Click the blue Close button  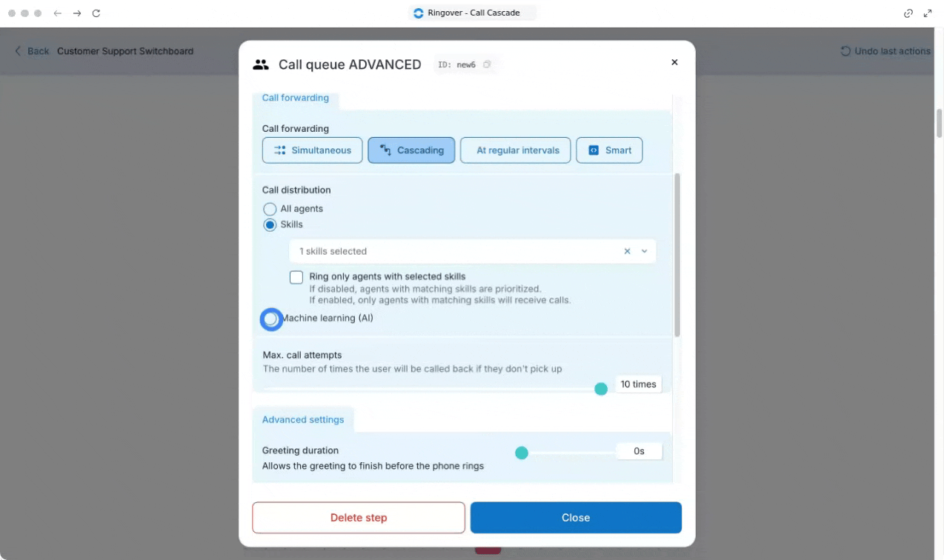(x=576, y=518)
